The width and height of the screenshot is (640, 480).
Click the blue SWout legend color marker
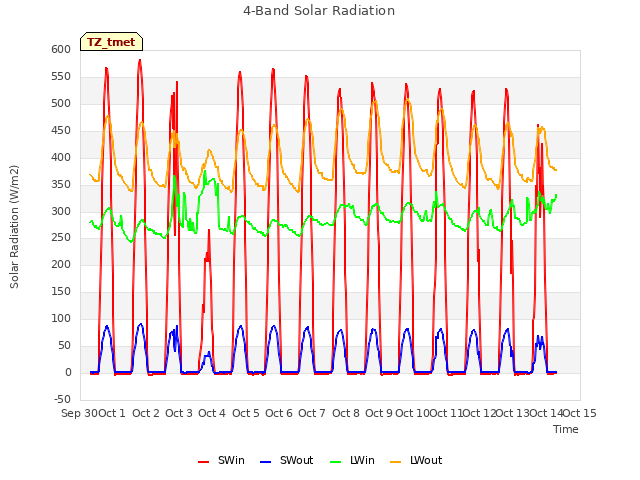[265, 462]
